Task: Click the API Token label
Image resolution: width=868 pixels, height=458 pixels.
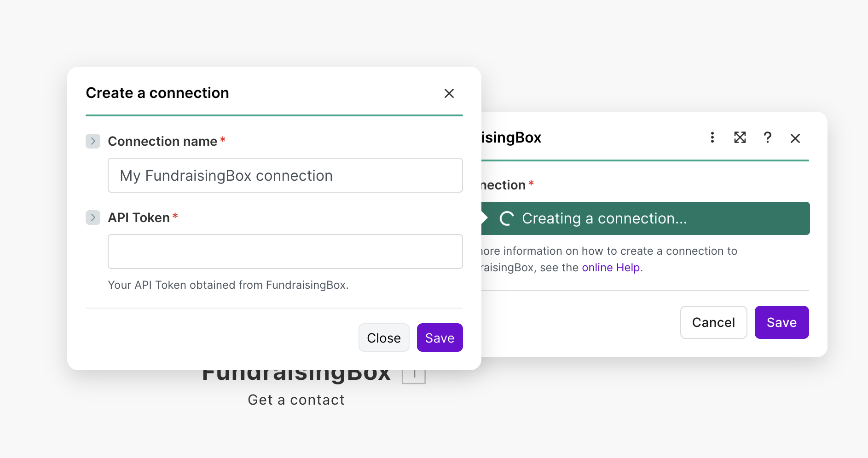Action: (x=139, y=218)
